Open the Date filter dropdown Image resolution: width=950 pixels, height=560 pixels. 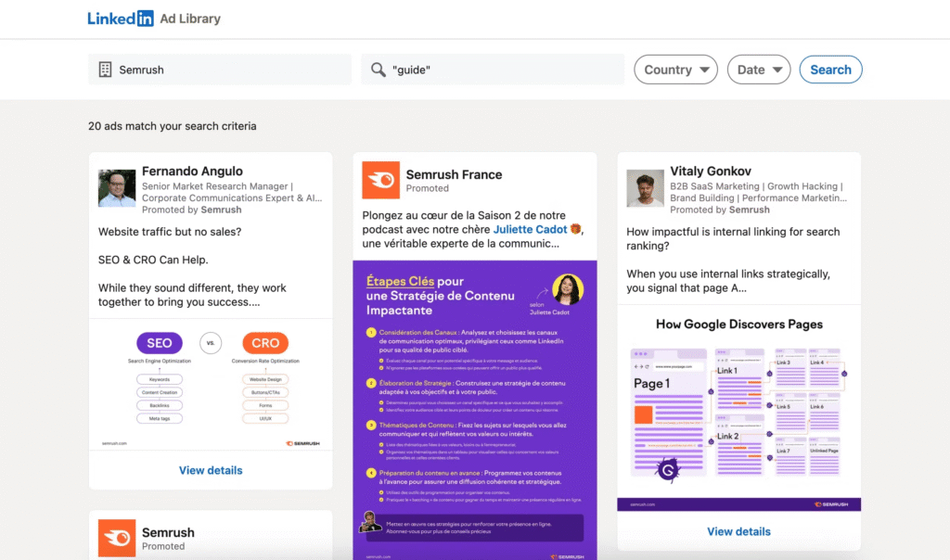[759, 70]
